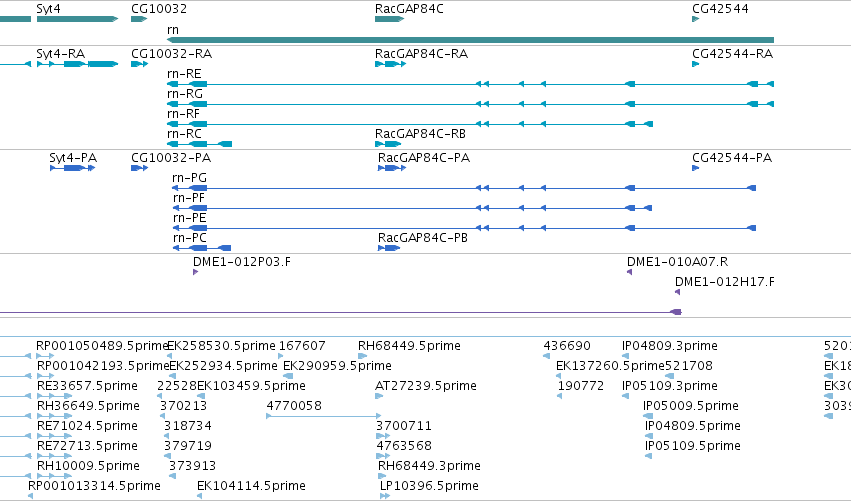Image resolution: width=851 pixels, height=501 pixels.
Task: Click the EK258530.5prime EST label
Action: [x=221, y=346]
